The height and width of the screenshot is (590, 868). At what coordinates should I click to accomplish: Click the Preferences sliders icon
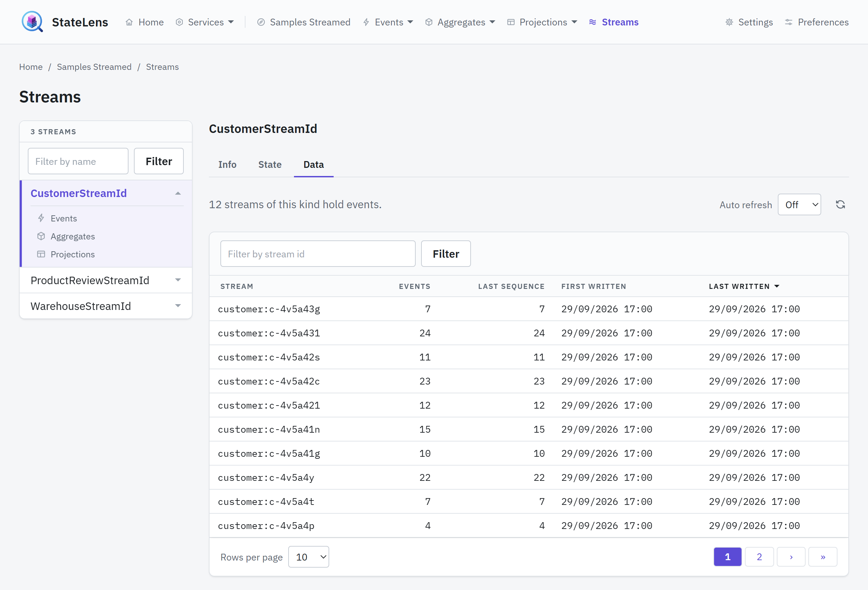tap(789, 22)
